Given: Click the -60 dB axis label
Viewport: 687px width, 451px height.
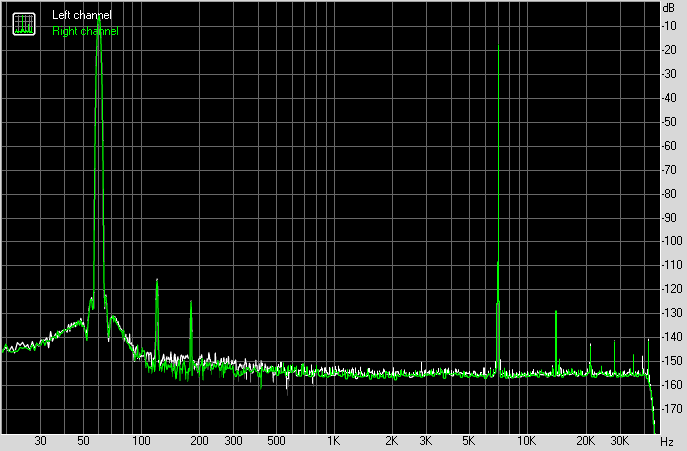Looking at the screenshot, I should (x=669, y=146).
